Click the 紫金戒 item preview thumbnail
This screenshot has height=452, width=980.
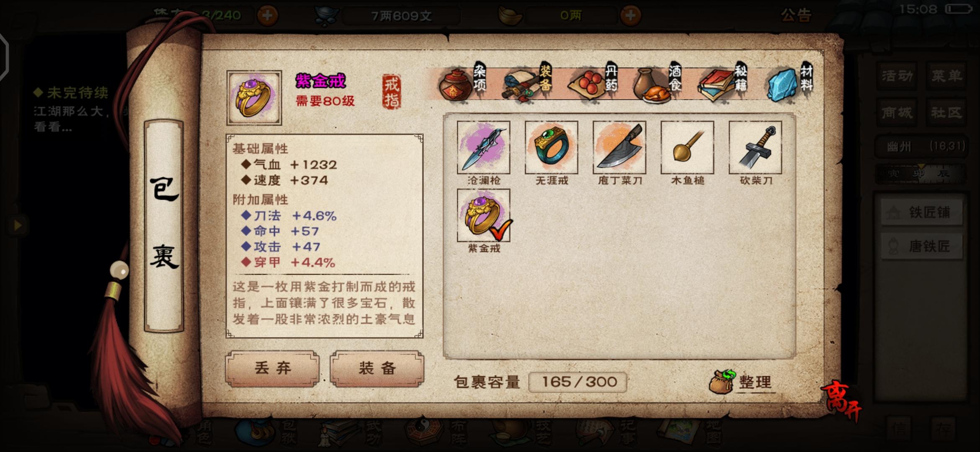254,98
